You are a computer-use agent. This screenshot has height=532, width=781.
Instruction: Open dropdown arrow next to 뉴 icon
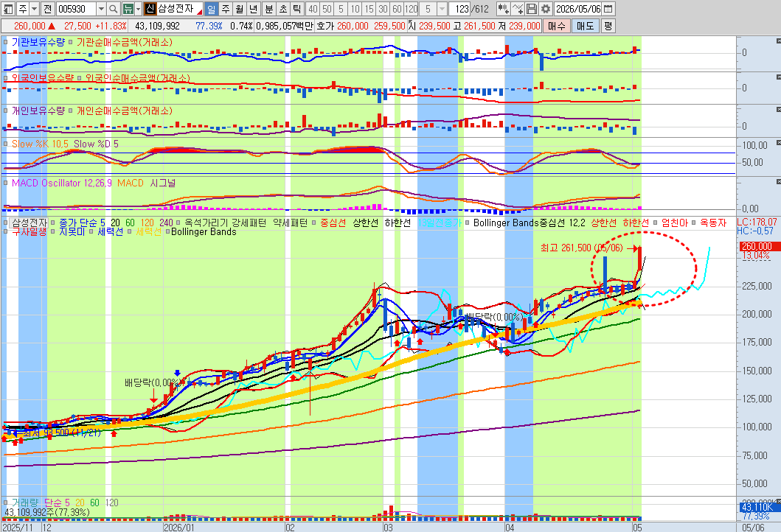[138, 8]
